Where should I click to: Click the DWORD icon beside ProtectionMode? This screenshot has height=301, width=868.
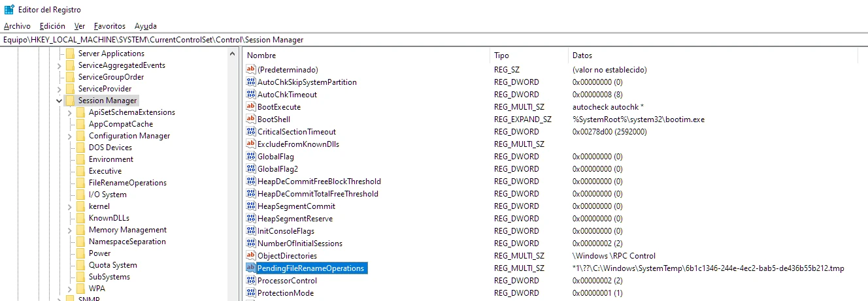(x=250, y=293)
